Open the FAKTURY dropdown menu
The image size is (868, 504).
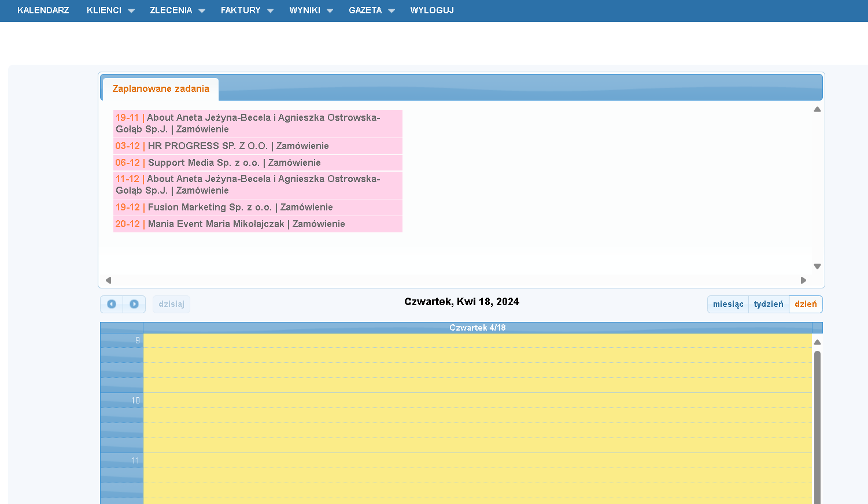point(246,10)
